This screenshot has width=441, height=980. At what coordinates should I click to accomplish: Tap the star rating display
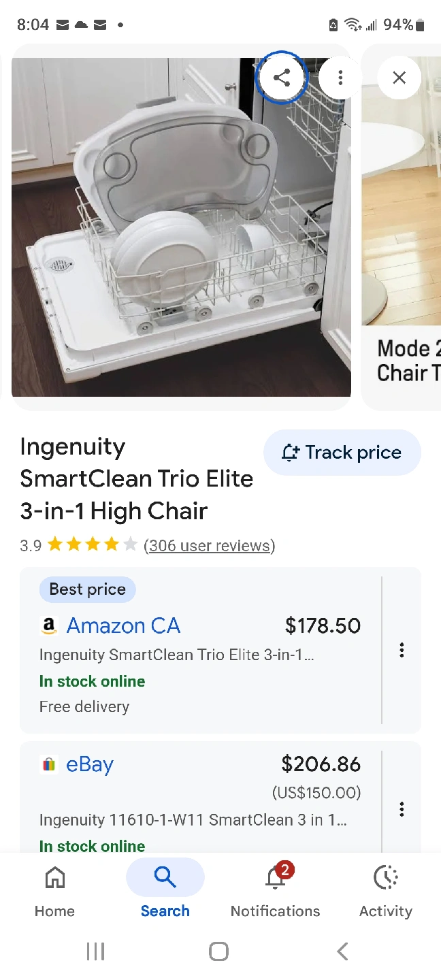point(93,545)
